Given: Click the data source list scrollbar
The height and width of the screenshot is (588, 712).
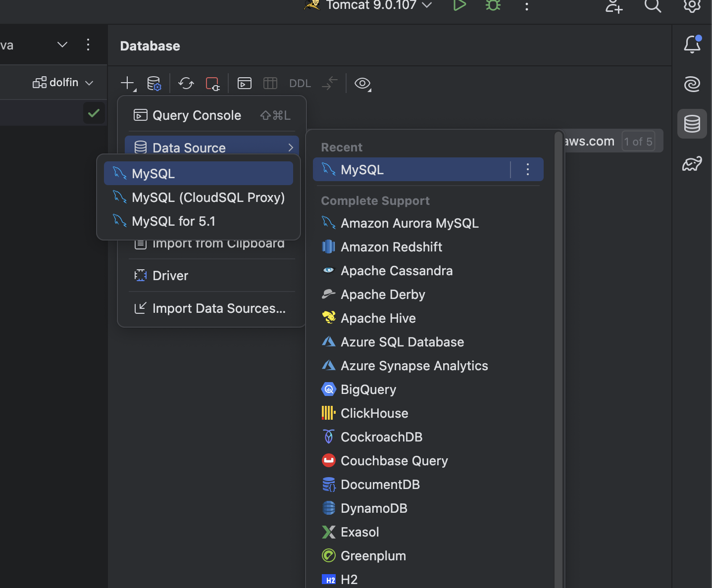Looking at the screenshot, I should [559, 359].
